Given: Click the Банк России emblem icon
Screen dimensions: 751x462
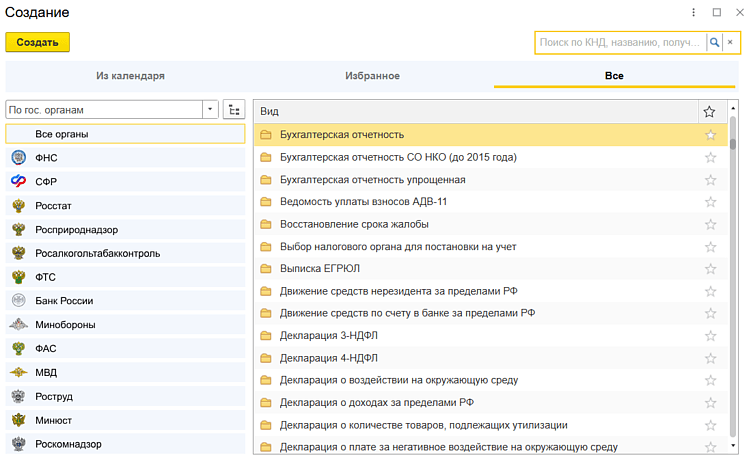Looking at the screenshot, I should pyautogui.click(x=18, y=301).
